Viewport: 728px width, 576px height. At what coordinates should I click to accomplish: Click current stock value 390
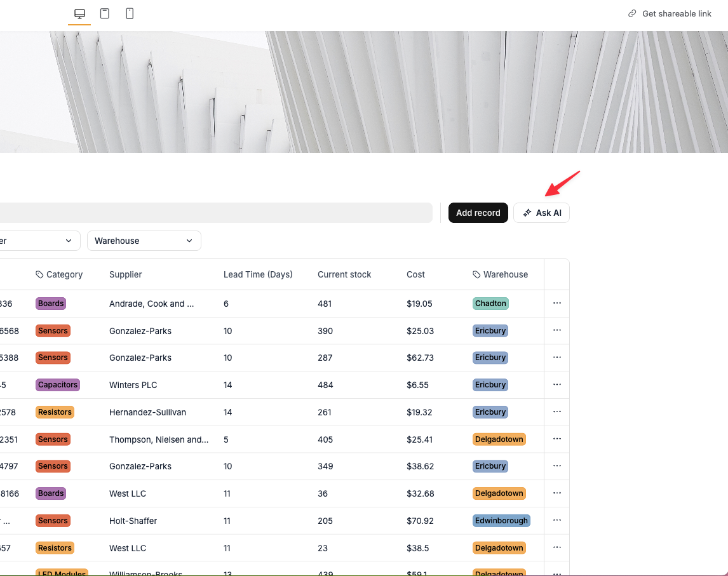pyautogui.click(x=325, y=331)
